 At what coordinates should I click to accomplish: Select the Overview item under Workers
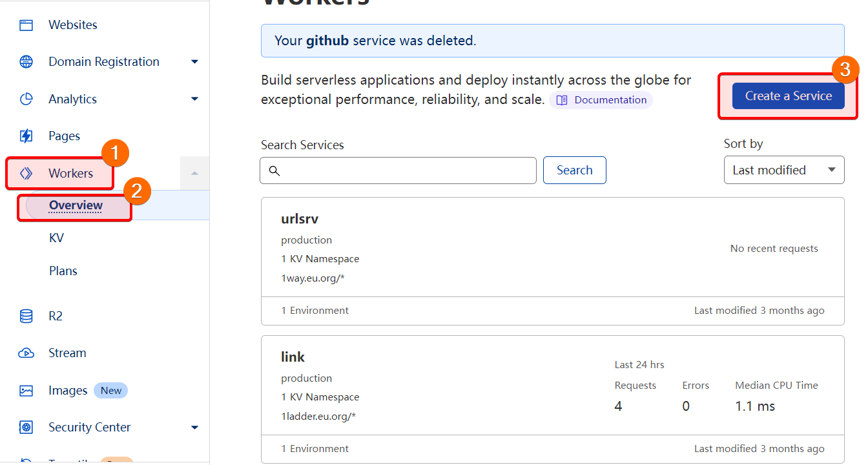coord(76,206)
